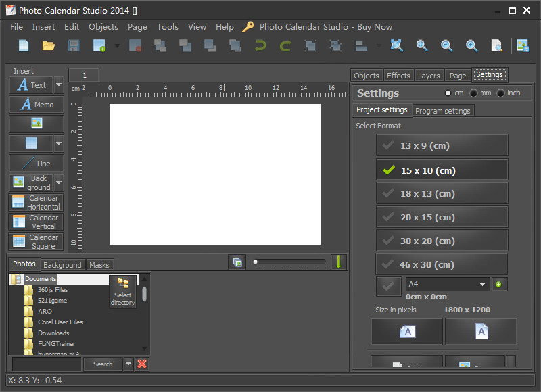Insert a Horizontal Calendar
The width and height of the screenshot is (541, 392).
click(37, 202)
